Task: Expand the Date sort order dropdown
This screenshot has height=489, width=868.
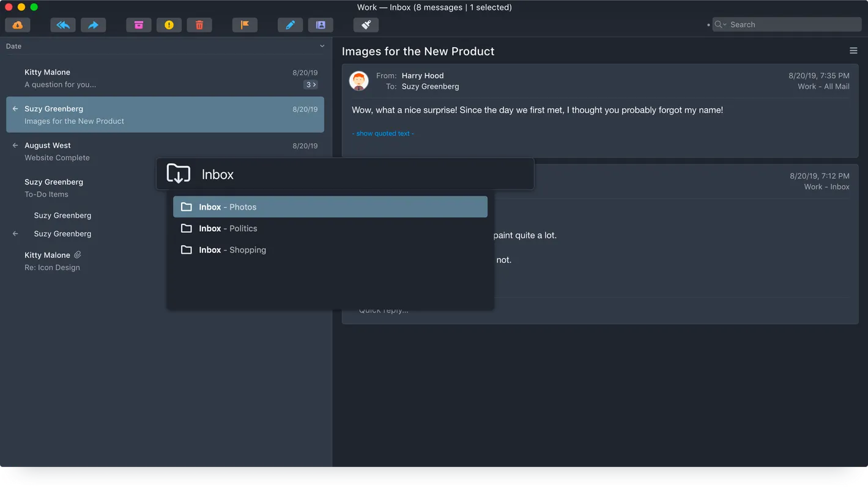Action: coord(322,46)
